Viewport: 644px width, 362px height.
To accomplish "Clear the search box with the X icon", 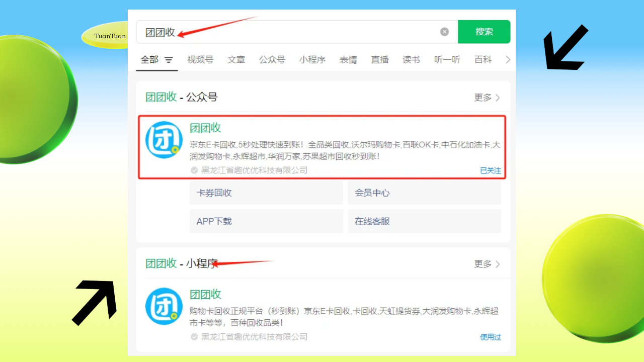I will click(x=444, y=32).
